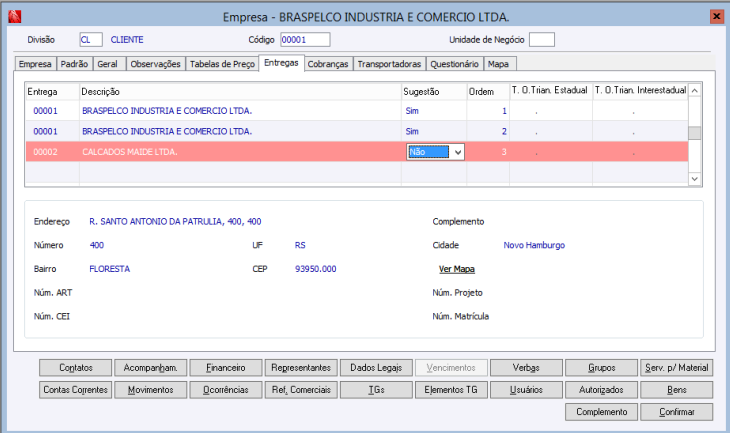This screenshot has height=433, width=730.
Task: Click the Verbas button
Action: (x=526, y=368)
